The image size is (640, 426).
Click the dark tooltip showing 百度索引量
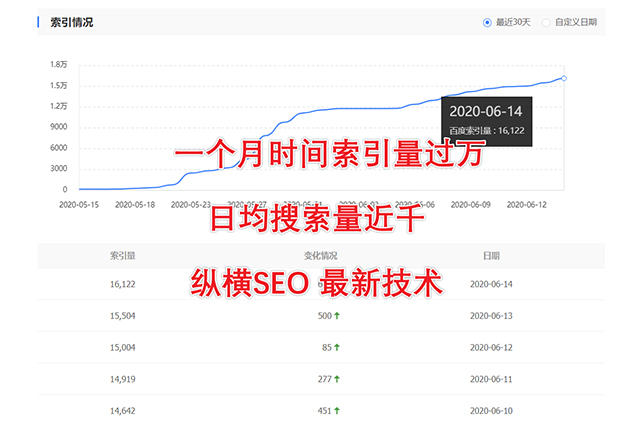tap(485, 117)
